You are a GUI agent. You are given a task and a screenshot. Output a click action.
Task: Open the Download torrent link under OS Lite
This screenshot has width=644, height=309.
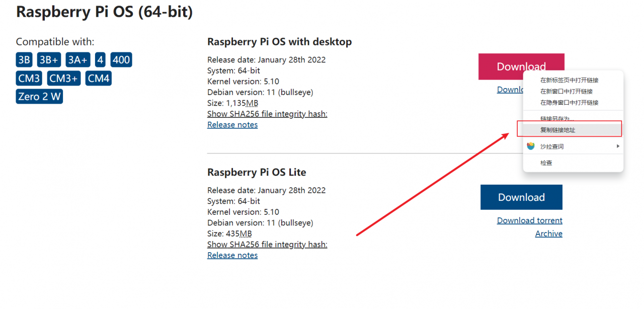[529, 220]
